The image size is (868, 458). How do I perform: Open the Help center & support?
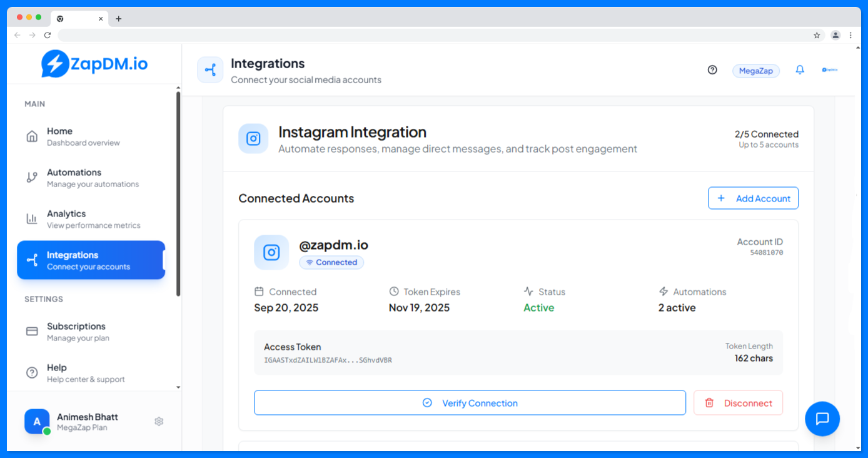coord(91,373)
